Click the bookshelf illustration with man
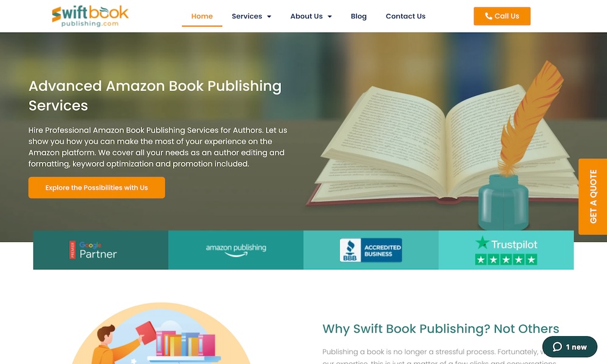 point(161,334)
